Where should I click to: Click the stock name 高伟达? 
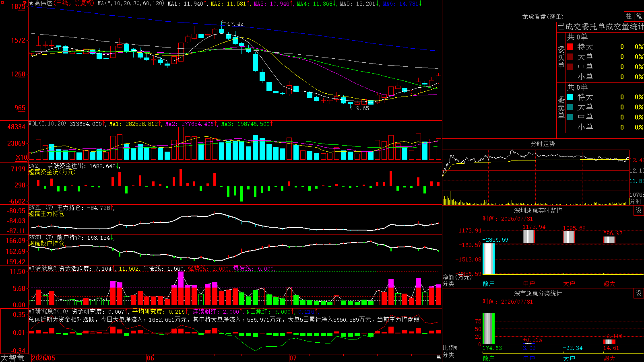pyautogui.click(x=43, y=3)
